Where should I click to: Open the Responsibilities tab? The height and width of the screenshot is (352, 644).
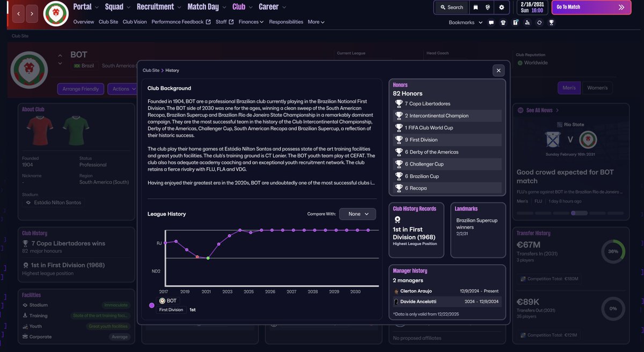point(286,22)
